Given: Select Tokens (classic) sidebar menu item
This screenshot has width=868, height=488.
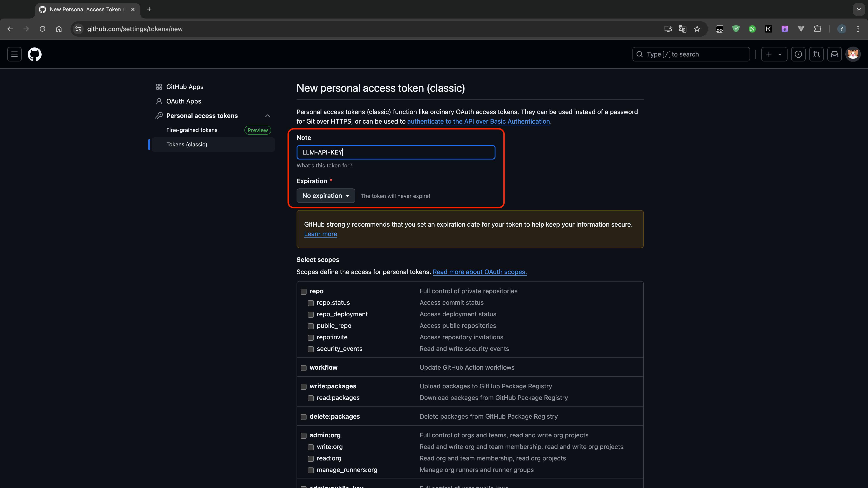Looking at the screenshot, I should (x=186, y=144).
